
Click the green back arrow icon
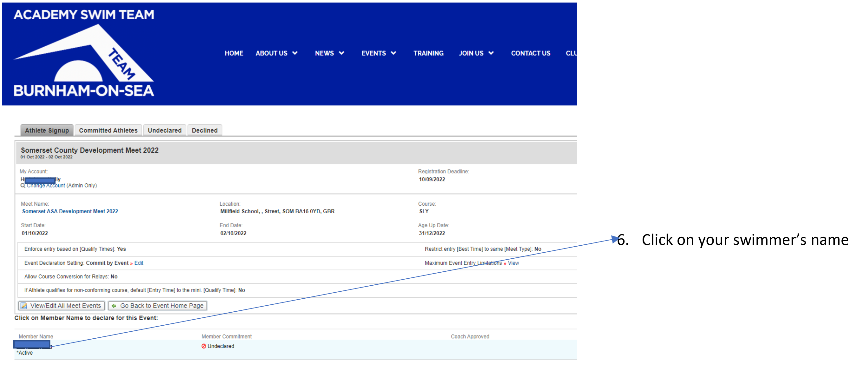(x=114, y=306)
